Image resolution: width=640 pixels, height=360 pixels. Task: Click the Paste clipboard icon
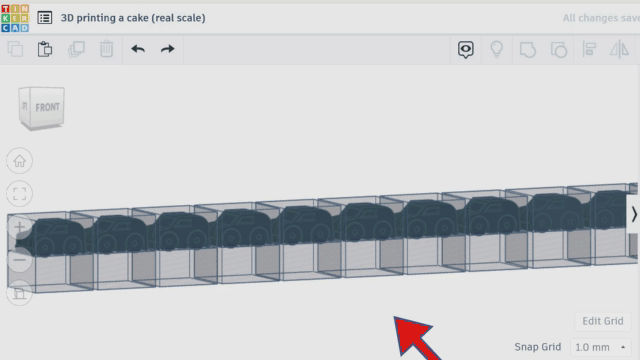(45, 49)
